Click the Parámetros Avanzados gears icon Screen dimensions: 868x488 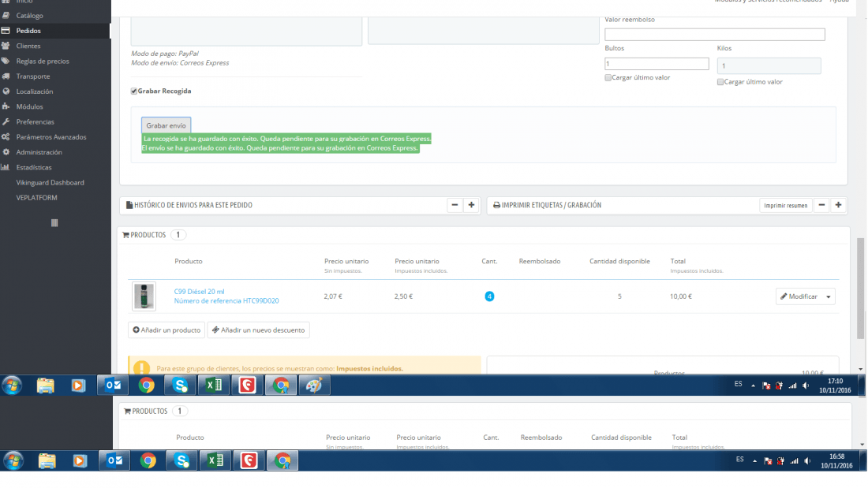click(x=6, y=136)
